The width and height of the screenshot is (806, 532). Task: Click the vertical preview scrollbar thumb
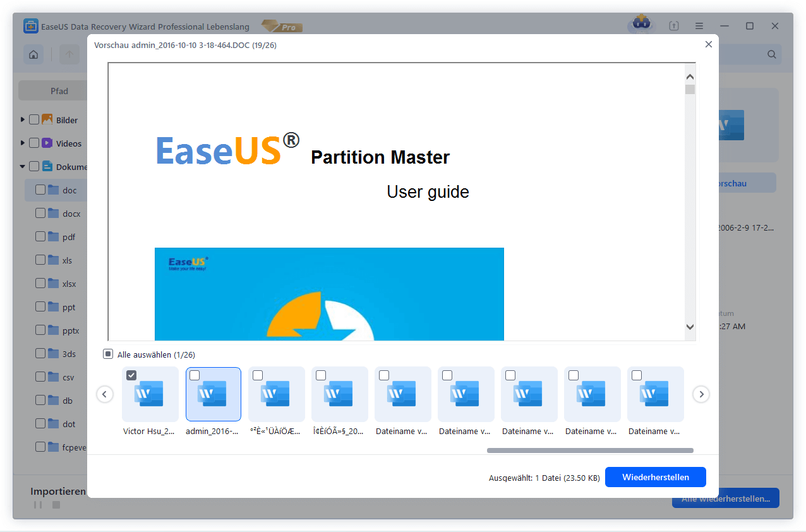pos(690,89)
